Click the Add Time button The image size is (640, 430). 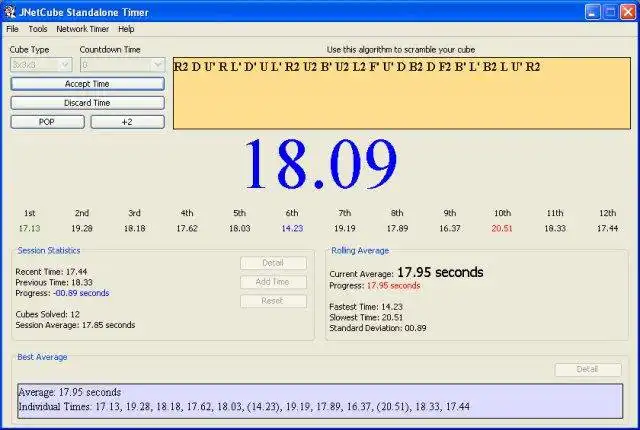(273, 281)
